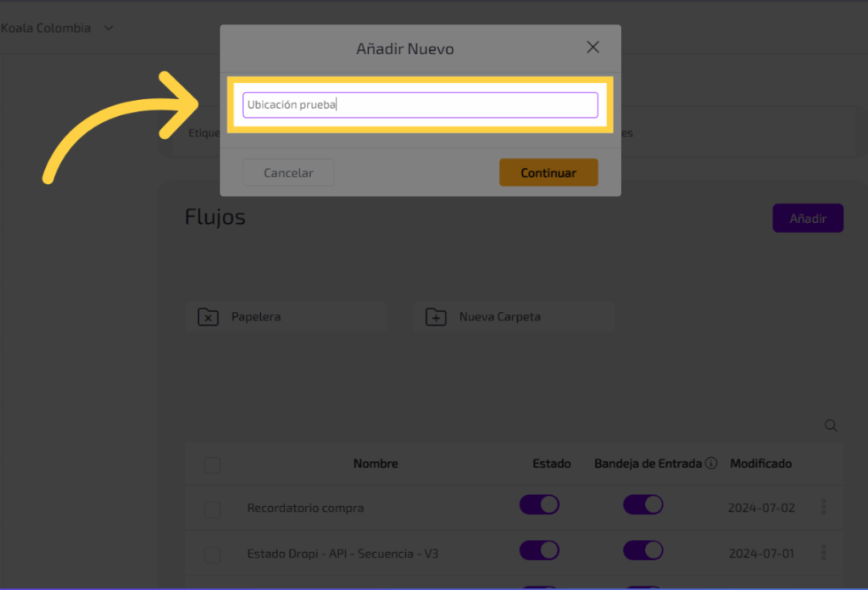Check the Recordatorio compra row checkbox
Image resolution: width=868 pixels, height=590 pixels.
pyautogui.click(x=213, y=509)
